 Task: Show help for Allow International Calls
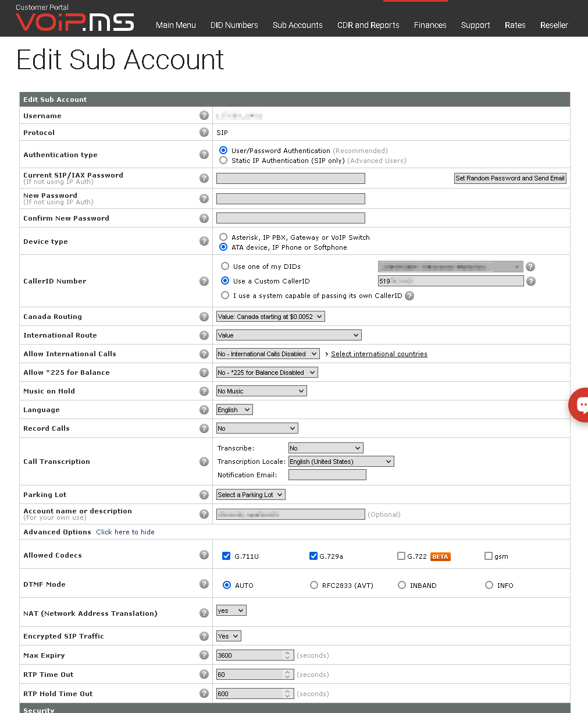[204, 354]
